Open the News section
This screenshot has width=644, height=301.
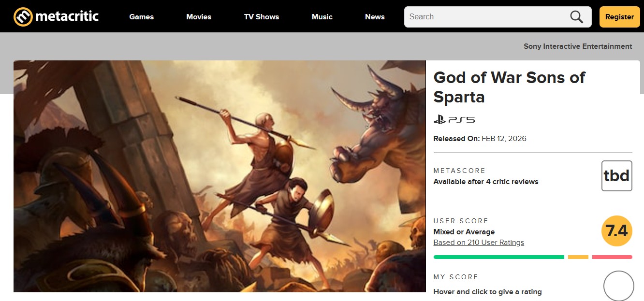(x=374, y=16)
